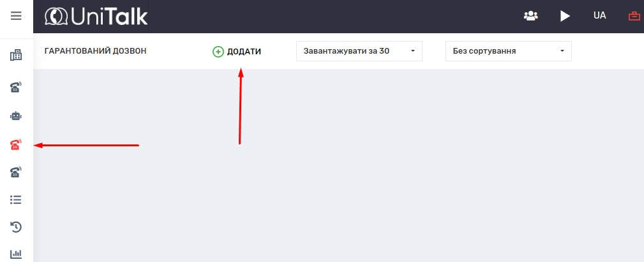Switch language via the UA selector
Viewport: 644px width, 262px height.
600,15
